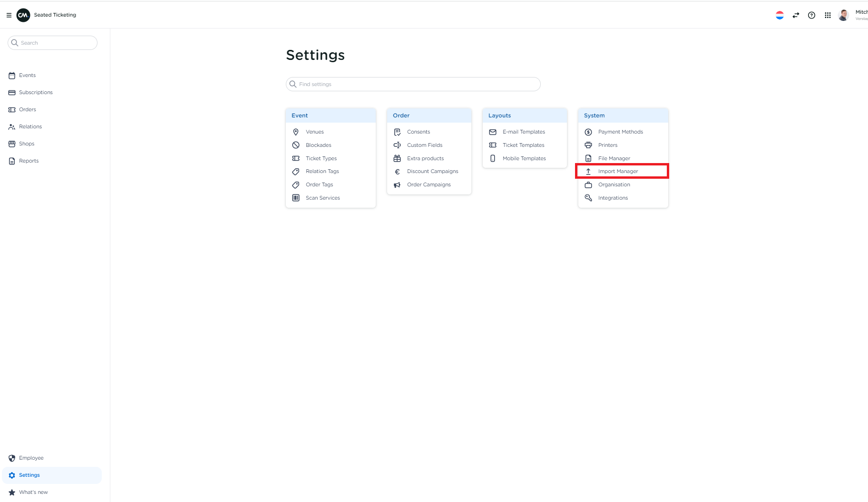Screen dimensions: 868x502
Task: Open the app grid launcher
Action: [x=828, y=15]
